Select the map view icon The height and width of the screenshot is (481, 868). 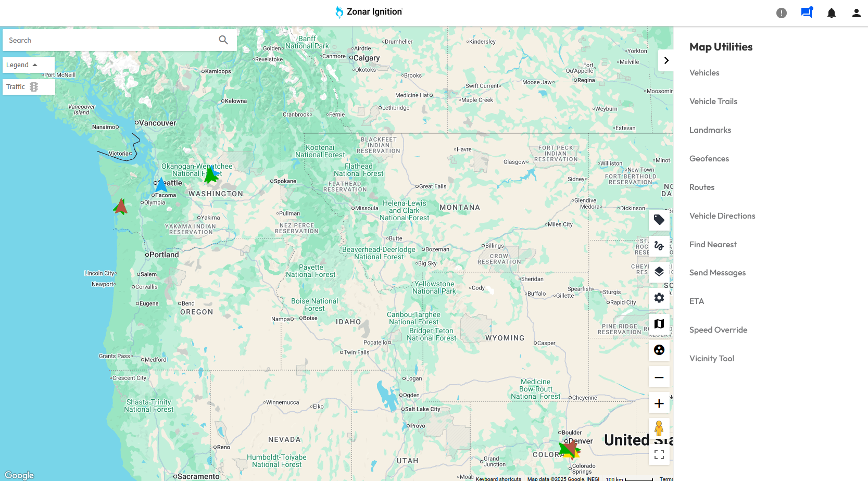click(x=659, y=323)
